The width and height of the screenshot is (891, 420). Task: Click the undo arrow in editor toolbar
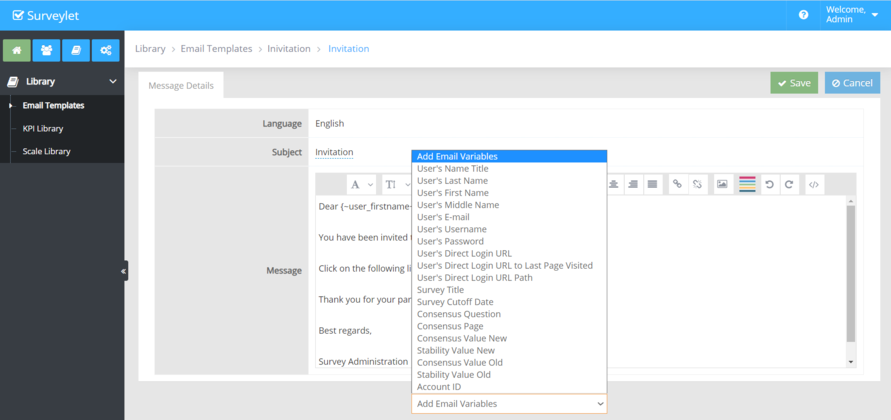[x=769, y=185]
